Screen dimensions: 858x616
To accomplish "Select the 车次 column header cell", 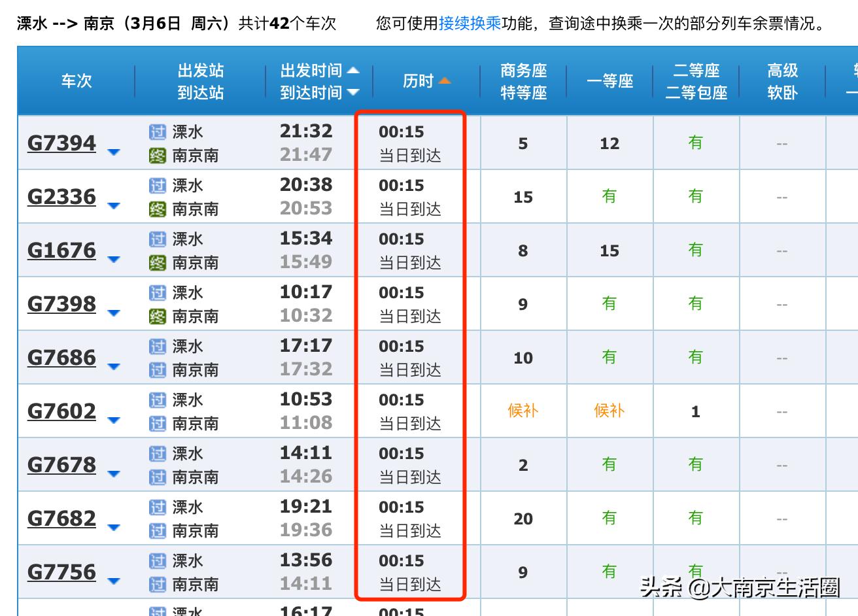I will click(75, 81).
